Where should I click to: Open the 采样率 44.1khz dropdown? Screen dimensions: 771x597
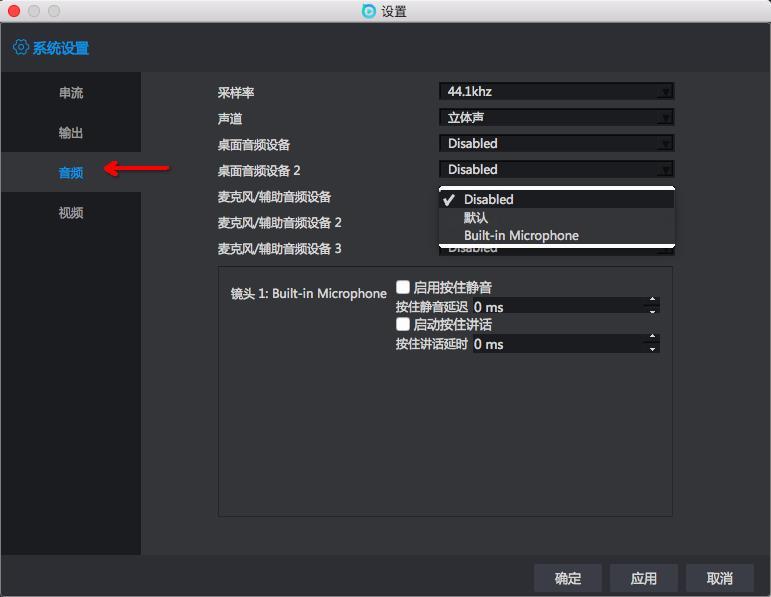tap(556, 91)
